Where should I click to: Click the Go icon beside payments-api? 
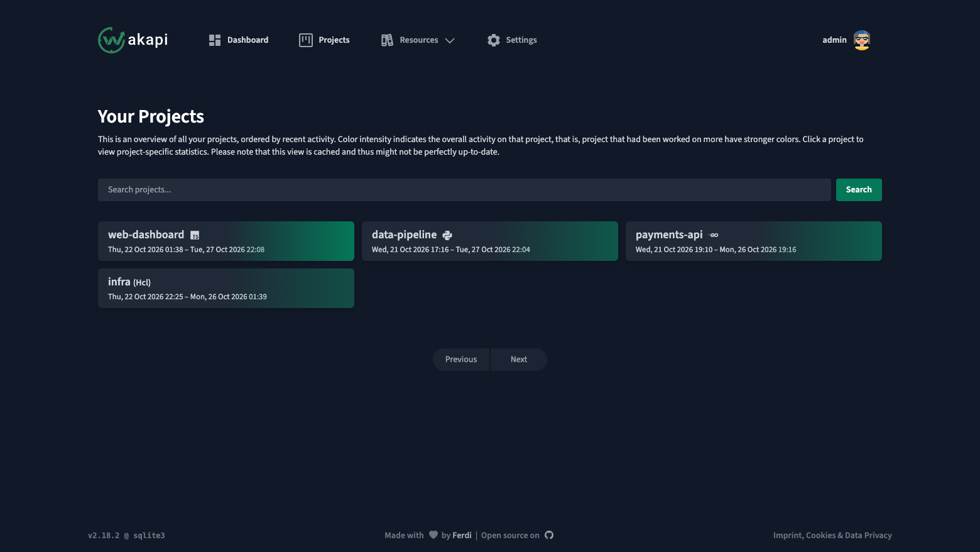(714, 235)
